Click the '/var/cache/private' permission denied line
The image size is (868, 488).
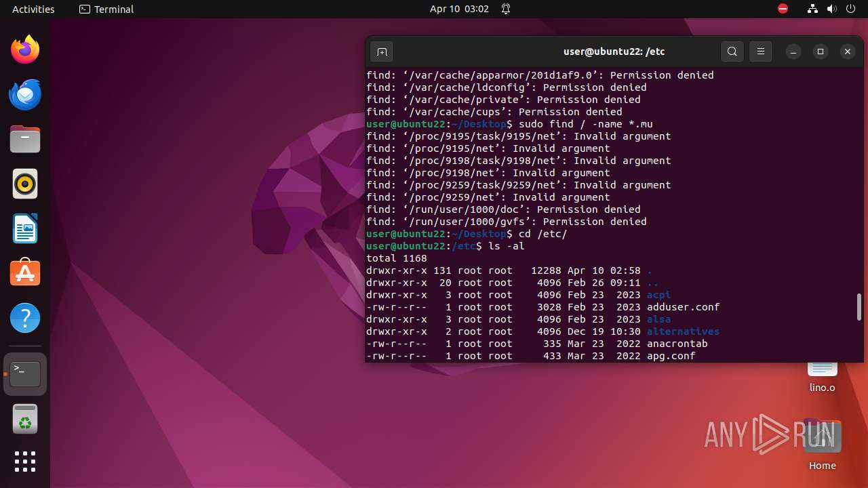[503, 100]
